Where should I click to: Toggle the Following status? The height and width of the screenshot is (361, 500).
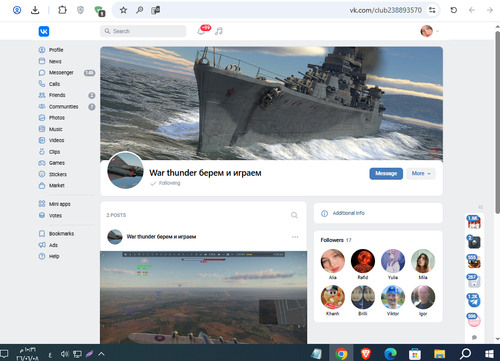[x=165, y=183]
